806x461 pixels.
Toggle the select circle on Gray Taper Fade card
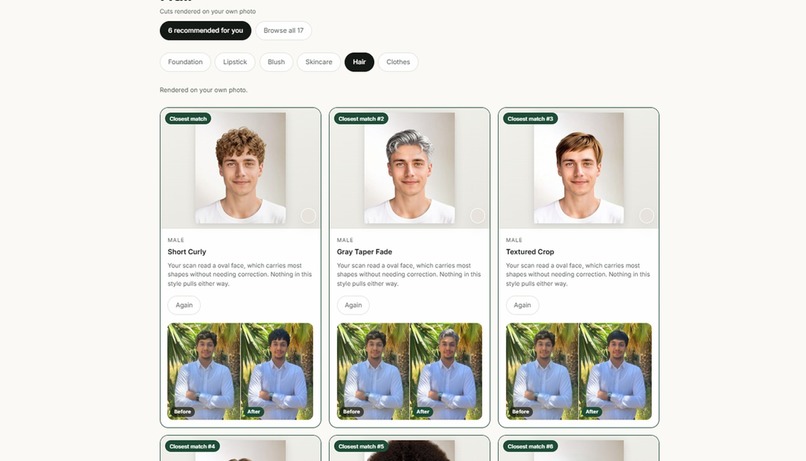(x=478, y=216)
